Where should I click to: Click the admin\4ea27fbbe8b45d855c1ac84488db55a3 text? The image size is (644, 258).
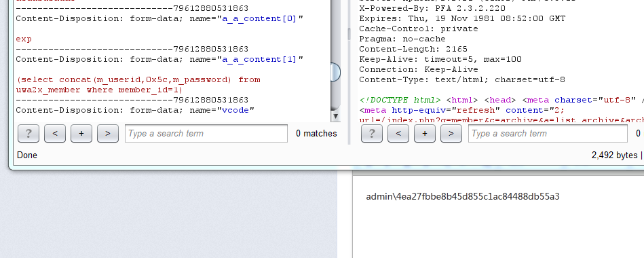coord(463,196)
